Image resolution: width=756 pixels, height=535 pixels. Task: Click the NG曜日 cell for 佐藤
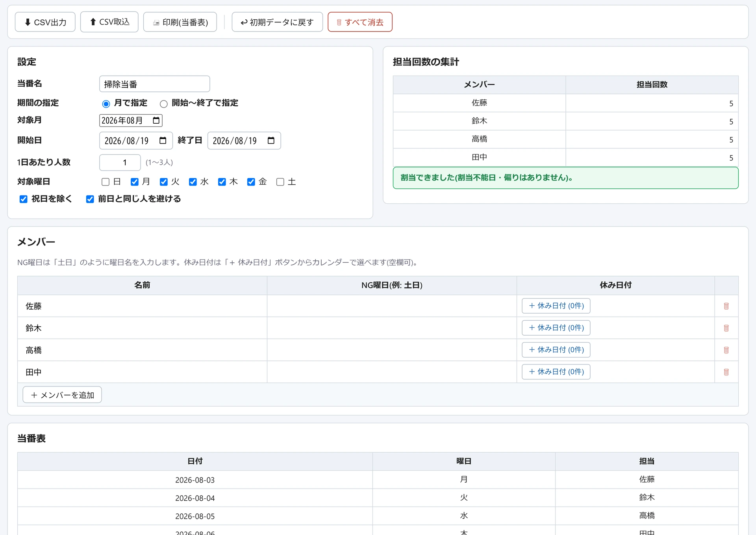(x=392, y=306)
